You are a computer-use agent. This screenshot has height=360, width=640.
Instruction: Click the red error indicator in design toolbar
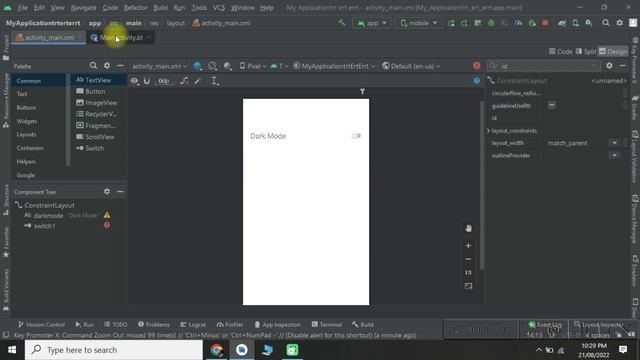point(476,66)
